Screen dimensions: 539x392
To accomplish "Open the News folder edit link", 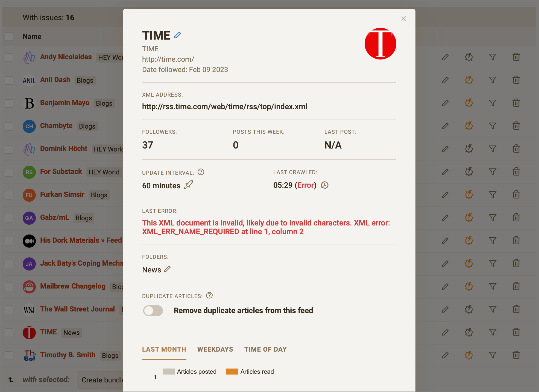I will coord(167,269).
